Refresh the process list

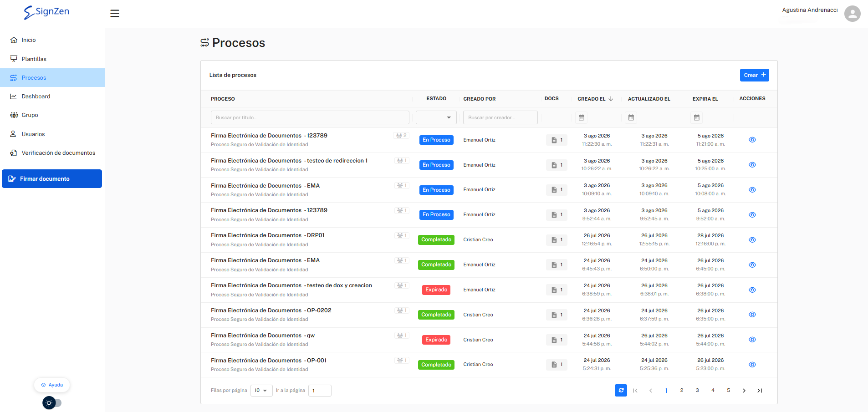(621, 390)
